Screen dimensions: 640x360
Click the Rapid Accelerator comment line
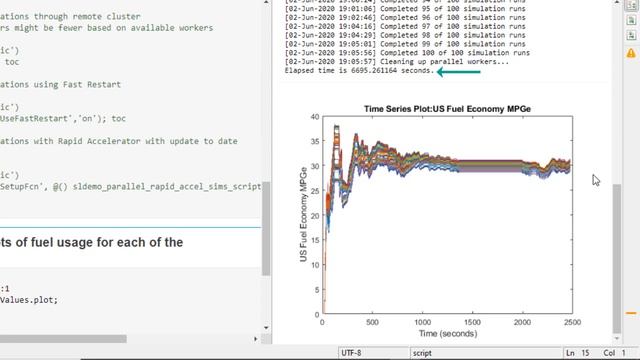119,141
